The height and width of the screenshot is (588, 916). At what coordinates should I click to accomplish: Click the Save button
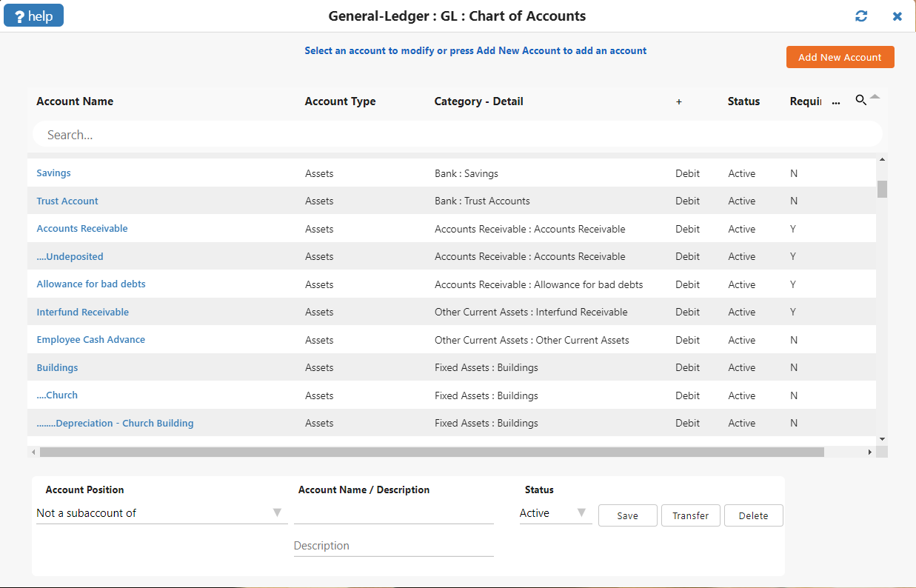(627, 515)
